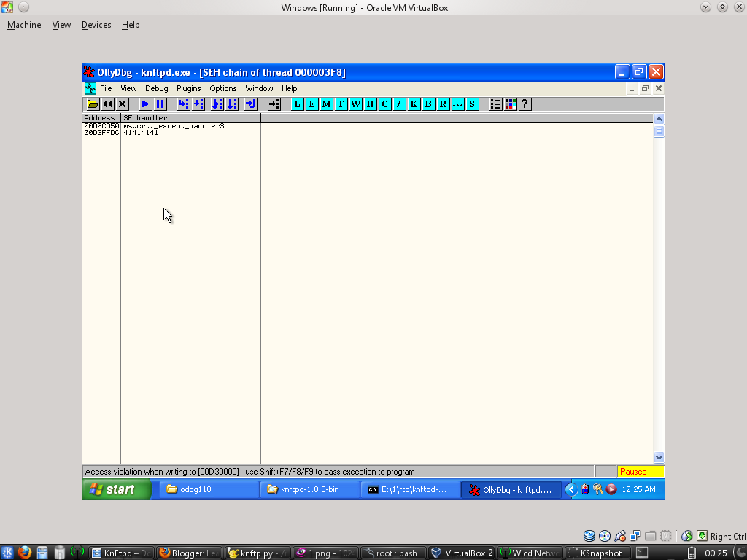Open OllyDbg Help menu
The height and width of the screenshot is (560, 747).
point(289,88)
